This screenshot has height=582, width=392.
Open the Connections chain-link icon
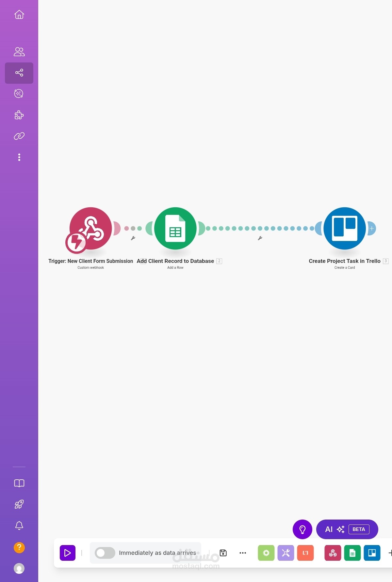pyautogui.click(x=19, y=136)
